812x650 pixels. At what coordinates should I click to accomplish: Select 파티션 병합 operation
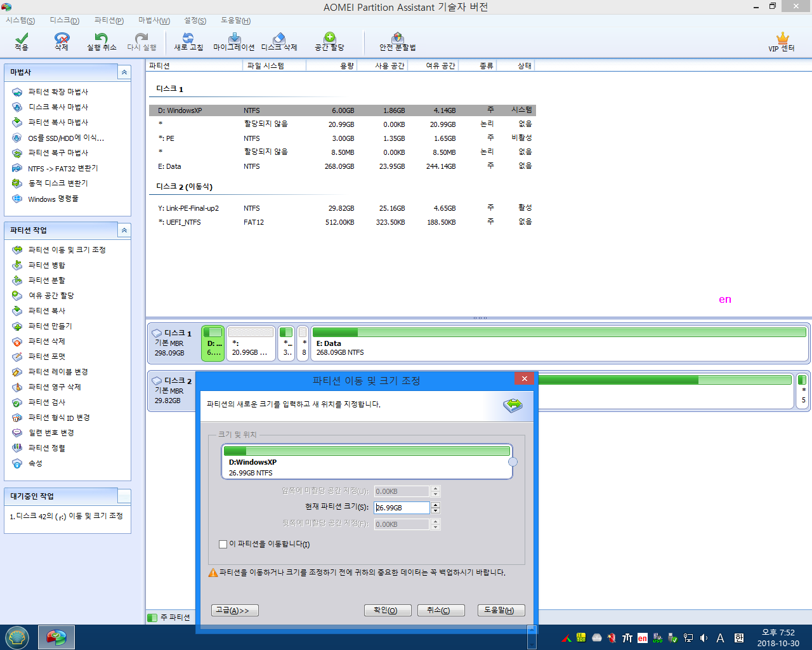(46, 265)
